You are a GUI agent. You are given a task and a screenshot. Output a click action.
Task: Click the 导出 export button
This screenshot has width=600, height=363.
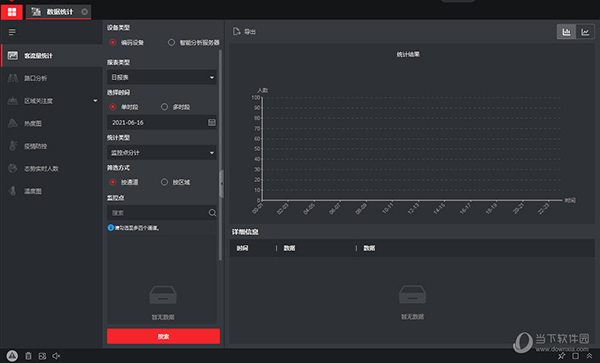pyautogui.click(x=244, y=32)
